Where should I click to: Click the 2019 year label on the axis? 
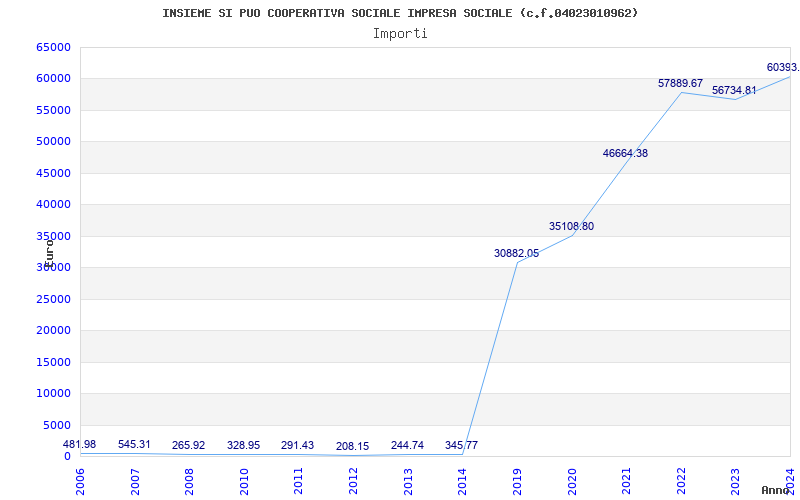pyautogui.click(x=517, y=481)
